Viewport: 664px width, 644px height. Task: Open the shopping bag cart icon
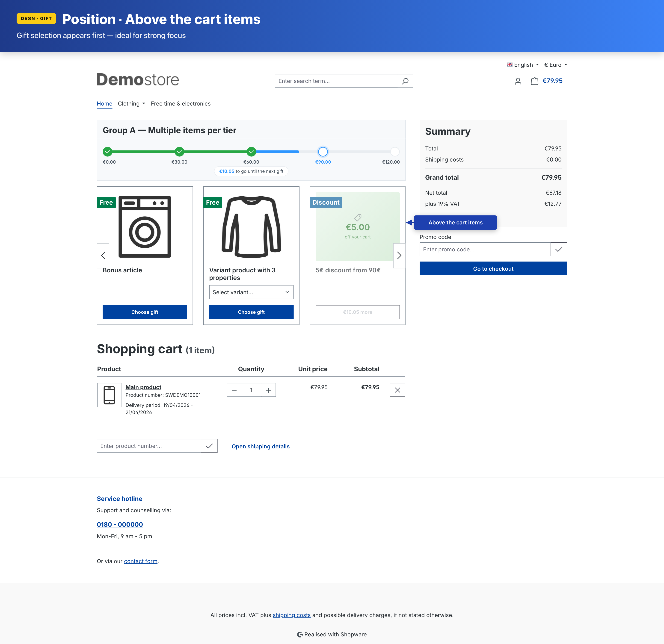click(534, 81)
